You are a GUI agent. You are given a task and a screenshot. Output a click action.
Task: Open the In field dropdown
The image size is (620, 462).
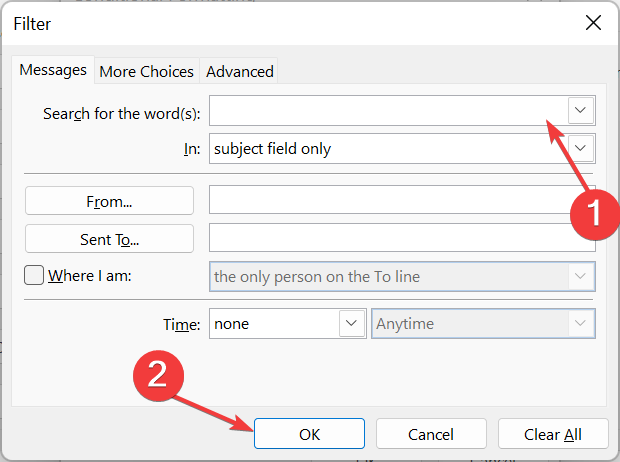pyautogui.click(x=402, y=149)
